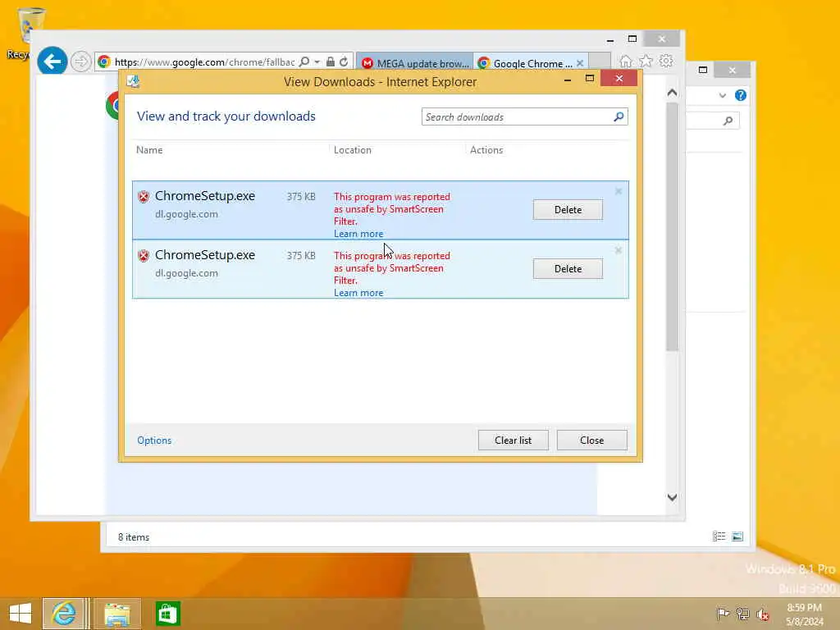Open the Windows Start button
Viewport: 840px width, 630px height.
[x=20, y=614]
